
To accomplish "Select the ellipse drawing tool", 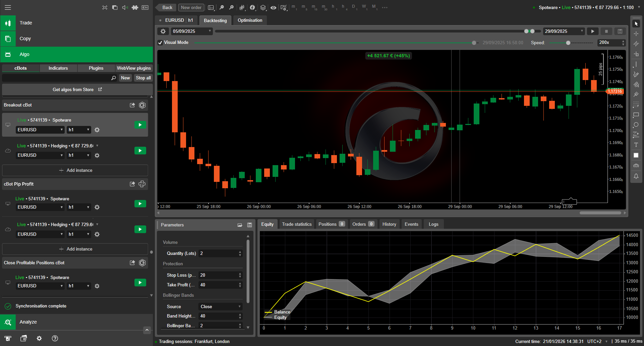I will 636,125.
